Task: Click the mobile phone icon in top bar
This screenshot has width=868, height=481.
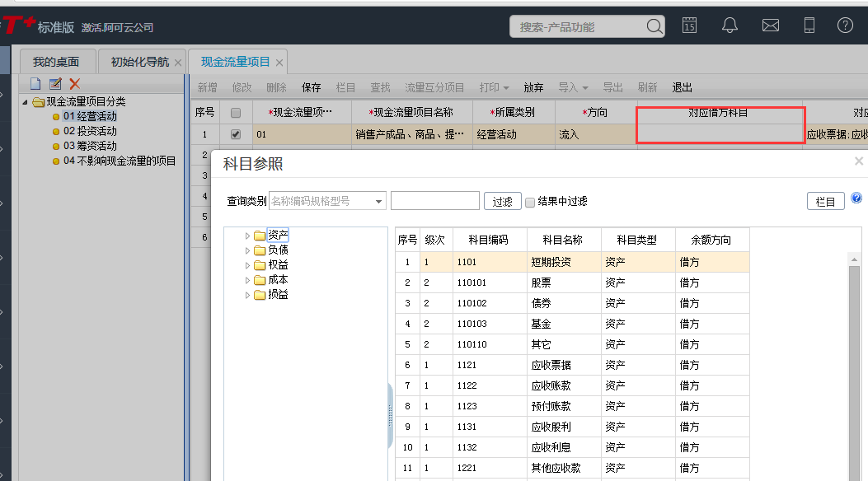Action: pos(809,25)
